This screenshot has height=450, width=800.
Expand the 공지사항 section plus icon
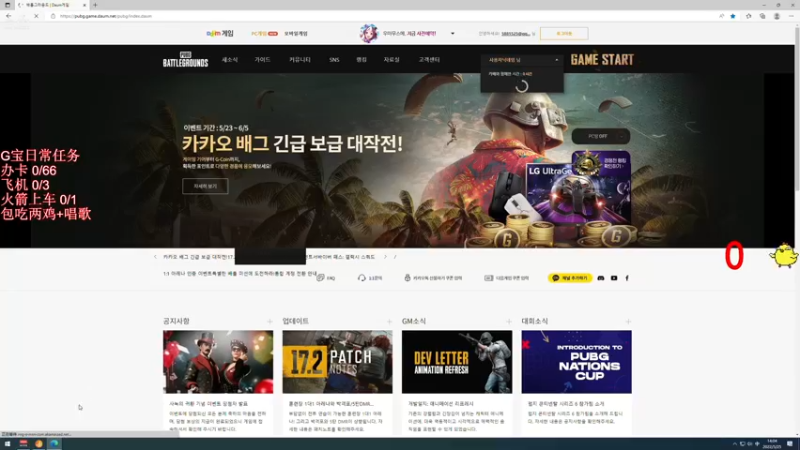tap(269, 321)
